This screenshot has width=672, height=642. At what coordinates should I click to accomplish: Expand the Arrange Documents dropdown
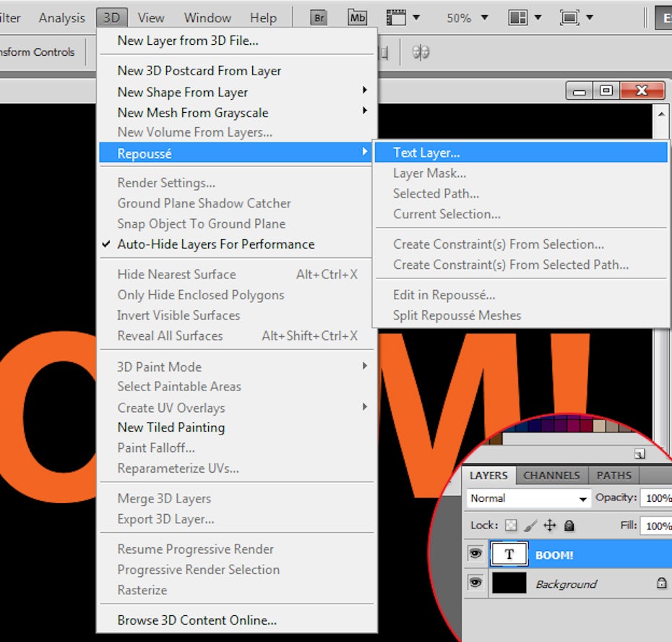(x=523, y=18)
